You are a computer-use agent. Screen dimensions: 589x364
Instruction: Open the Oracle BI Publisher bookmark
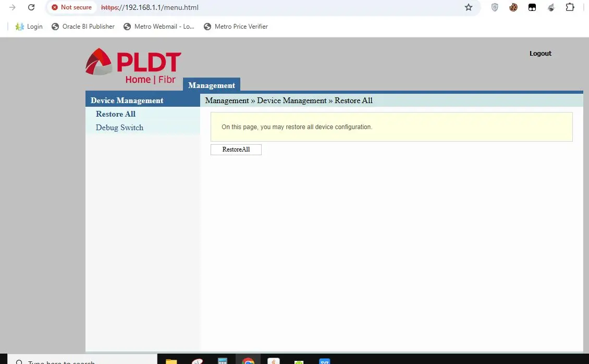coord(83,26)
